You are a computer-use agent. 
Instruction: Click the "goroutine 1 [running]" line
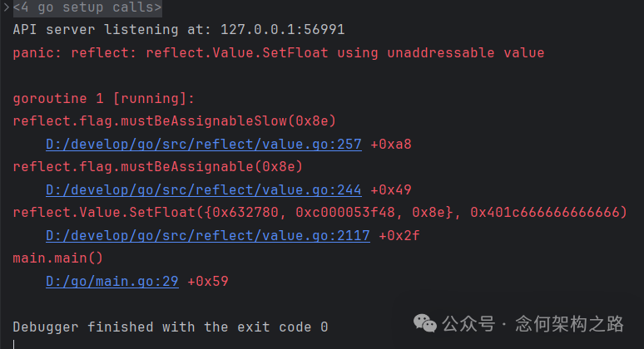click(x=104, y=99)
